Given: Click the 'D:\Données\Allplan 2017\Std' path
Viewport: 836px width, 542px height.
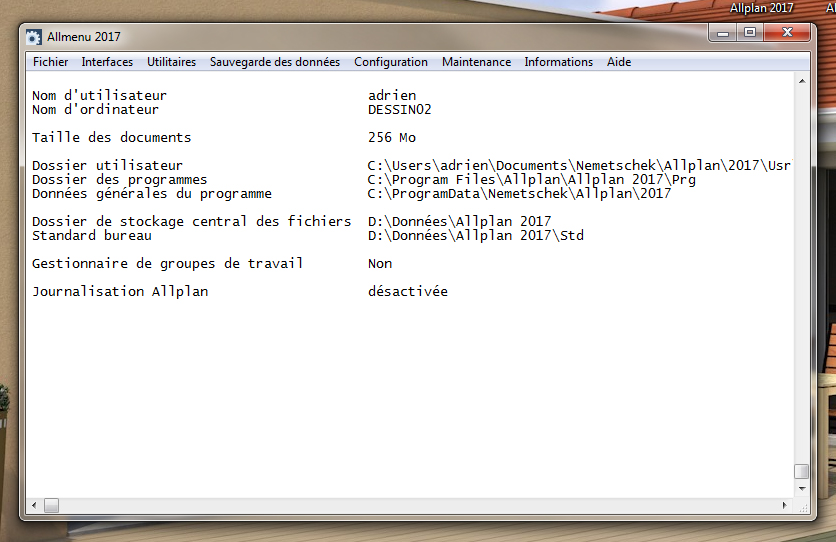Looking at the screenshot, I should [476, 235].
